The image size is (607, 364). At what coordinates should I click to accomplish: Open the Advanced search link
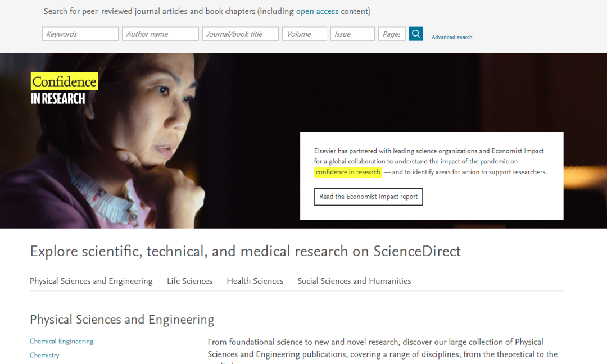[x=452, y=37]
